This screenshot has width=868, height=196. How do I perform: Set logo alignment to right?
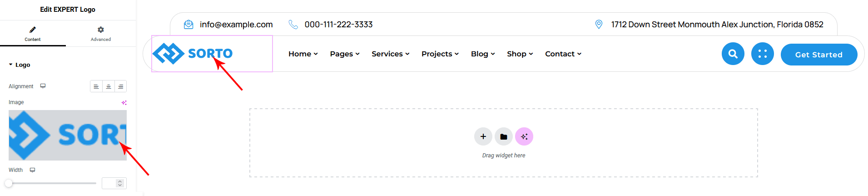tap(121, 86)
